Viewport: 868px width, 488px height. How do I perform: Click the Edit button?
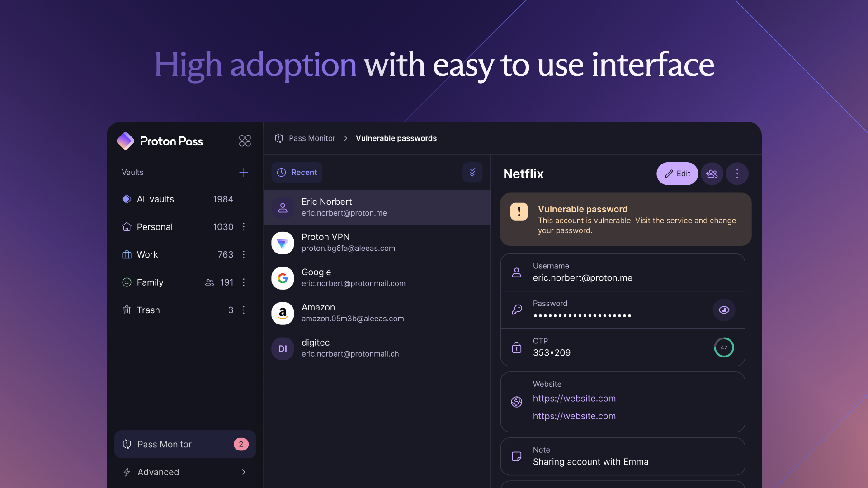click(x=677, y=174)
